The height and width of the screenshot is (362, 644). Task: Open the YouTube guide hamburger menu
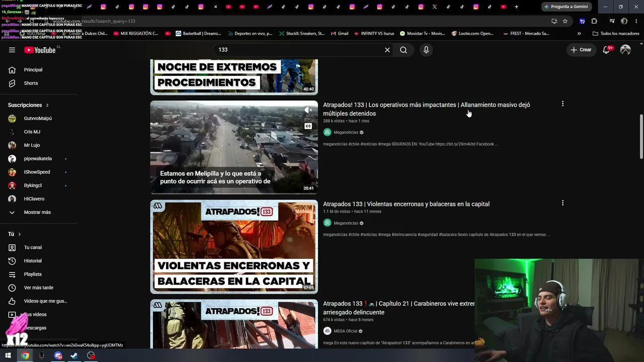click(12, 50)
